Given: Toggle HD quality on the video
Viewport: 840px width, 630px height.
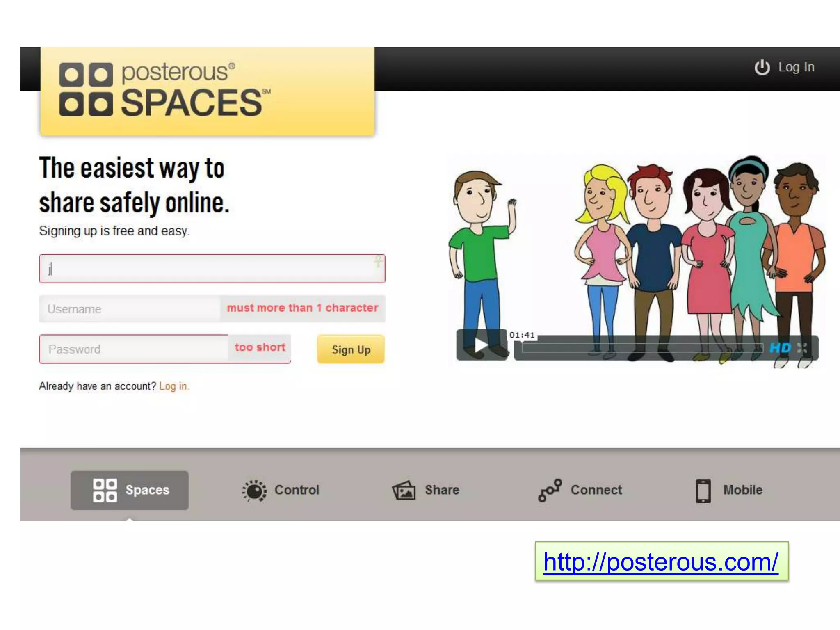Looking at the screenshot, I should tap(780, 348).
